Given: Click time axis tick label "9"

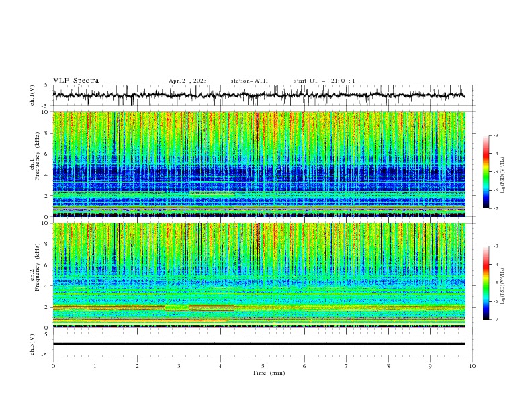Looking at the screenshot, I should tap(430, 366).
